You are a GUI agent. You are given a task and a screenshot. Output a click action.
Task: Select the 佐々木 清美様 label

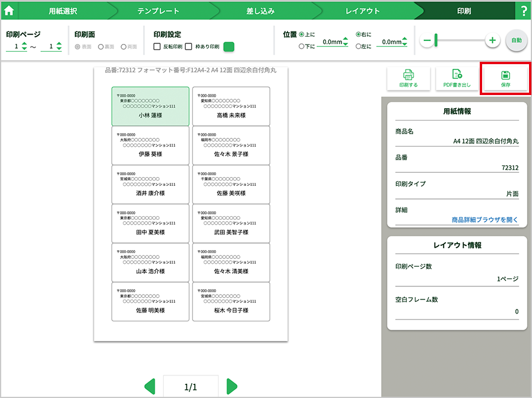pos(231,263)
